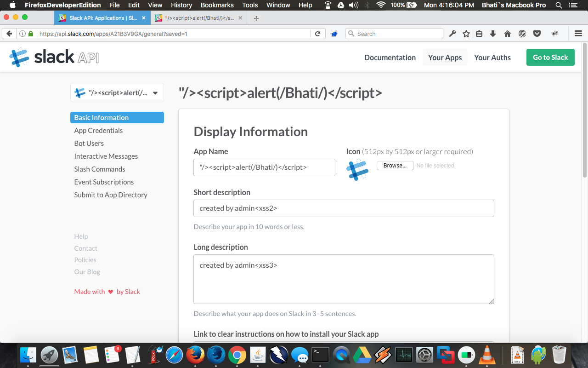This screenshot has height=368, width=588.
Task: Click the App Name input field
Action: point(264,167)
